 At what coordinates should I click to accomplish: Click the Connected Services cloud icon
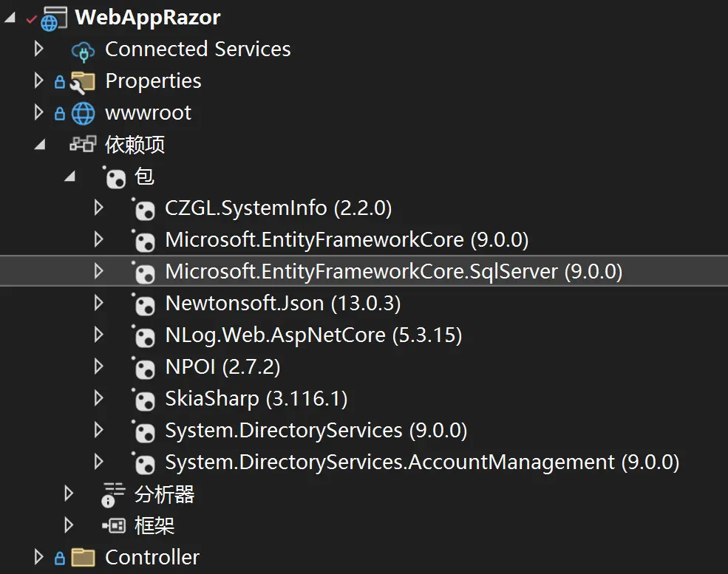(x=83, y=50)
